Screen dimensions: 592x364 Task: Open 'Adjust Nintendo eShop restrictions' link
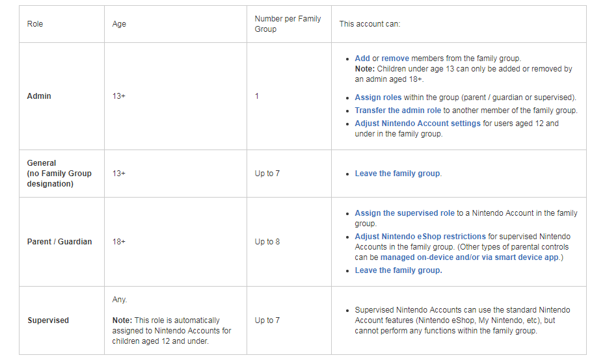(420, 237)
